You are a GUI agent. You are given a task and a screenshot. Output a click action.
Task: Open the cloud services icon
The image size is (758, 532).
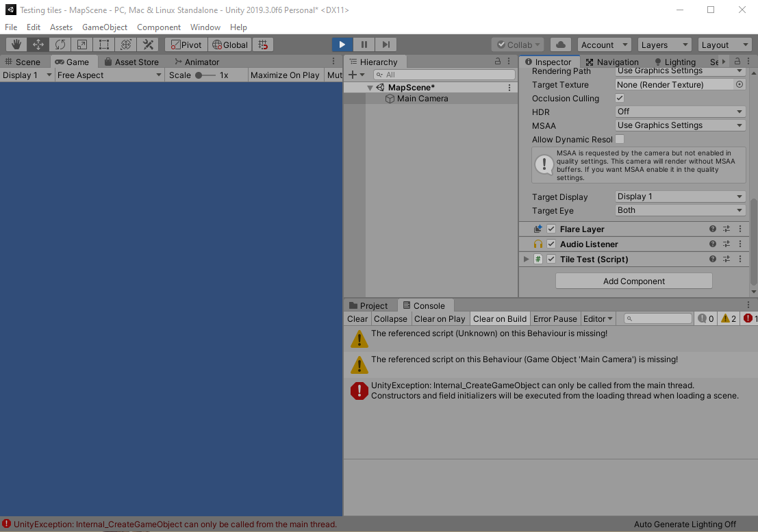tap(561, 45)
